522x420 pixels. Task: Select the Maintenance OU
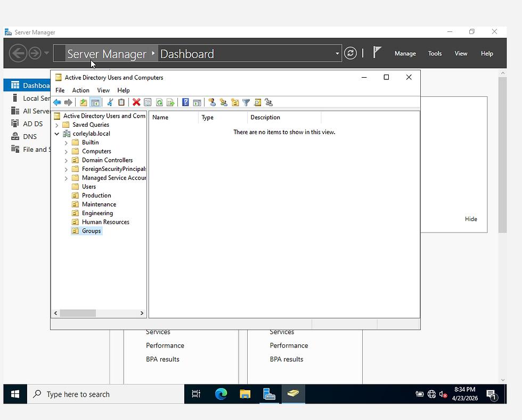pyautogui.click(x=99, y=204)
